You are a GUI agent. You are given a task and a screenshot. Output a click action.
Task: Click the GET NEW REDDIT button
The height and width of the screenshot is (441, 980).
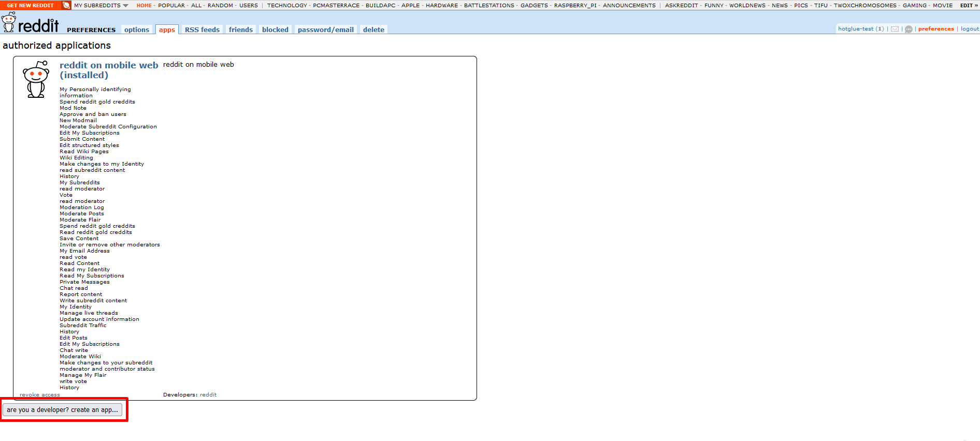point(30,5)
